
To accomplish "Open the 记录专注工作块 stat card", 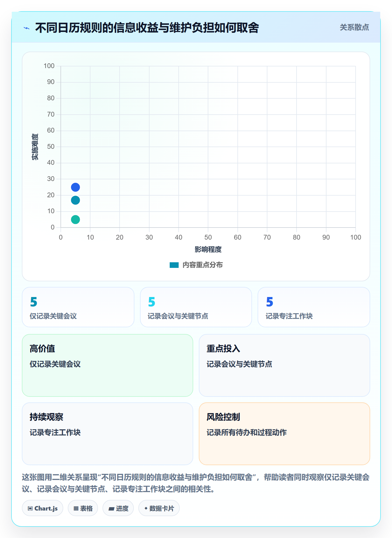I will tap(314, 307).
